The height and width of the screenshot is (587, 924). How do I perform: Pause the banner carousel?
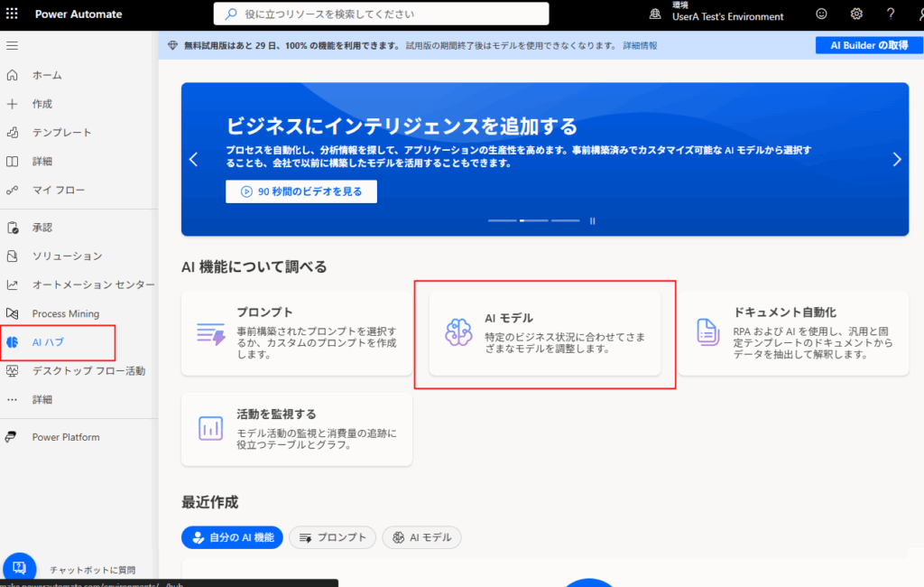592,220
